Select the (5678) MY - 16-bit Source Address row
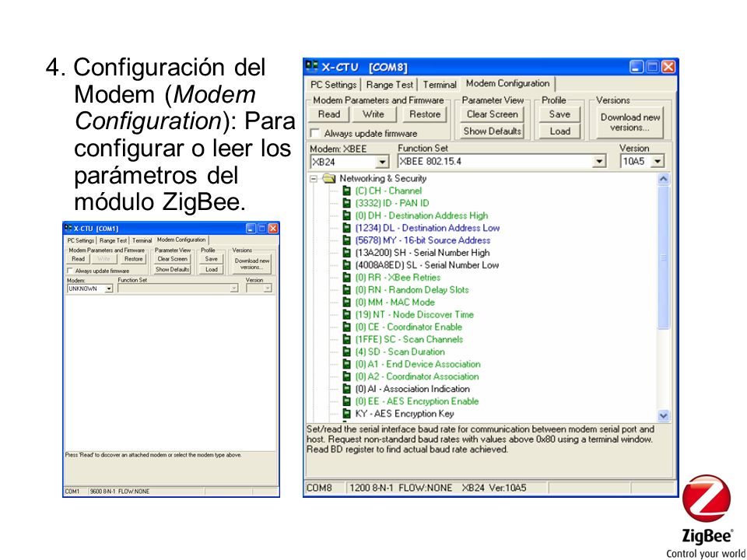 click(x=423, y=240)
